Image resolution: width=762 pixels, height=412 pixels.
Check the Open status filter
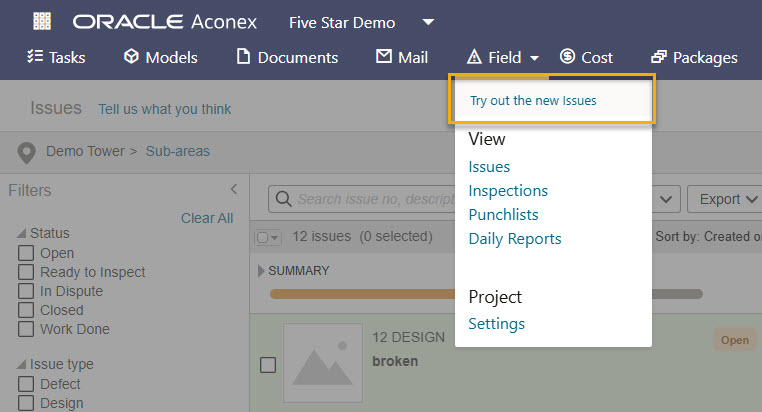click(26, 253)
